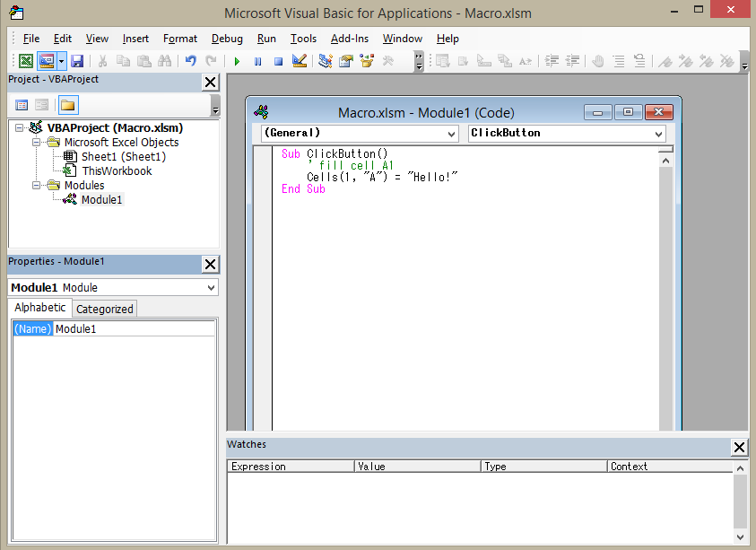The width and height of the screenshot is (756, 550).
Task: Select Sheet1 (Sheet1) in the tree
Action: pos(124,157)
